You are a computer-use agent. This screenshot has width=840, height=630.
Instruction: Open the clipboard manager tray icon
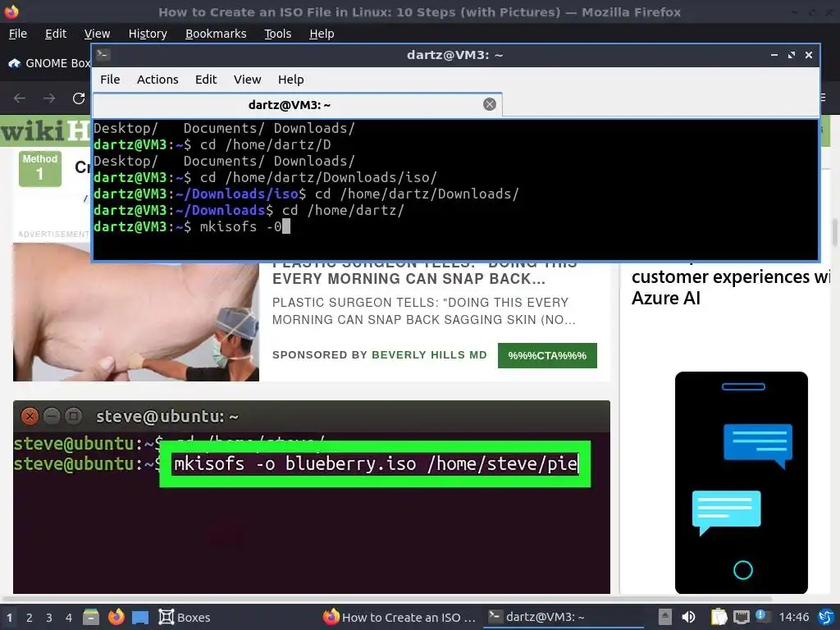tap(719, 617)
